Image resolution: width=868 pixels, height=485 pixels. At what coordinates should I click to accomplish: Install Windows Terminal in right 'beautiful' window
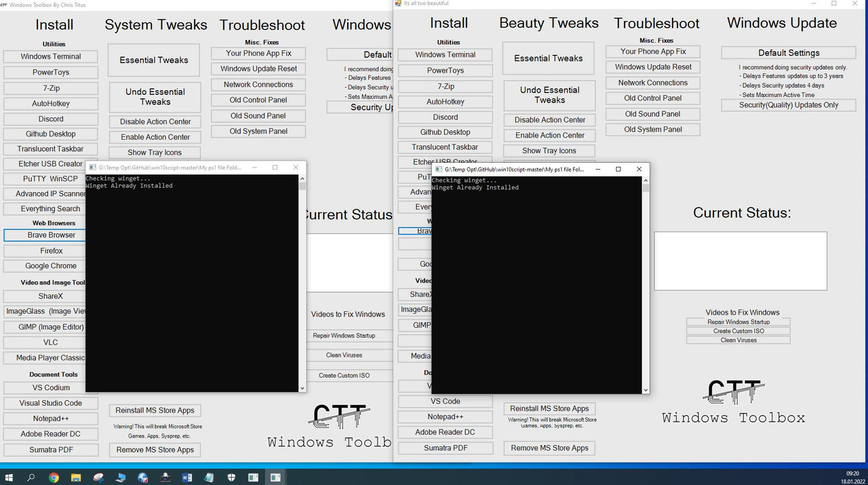coord(446,55)
